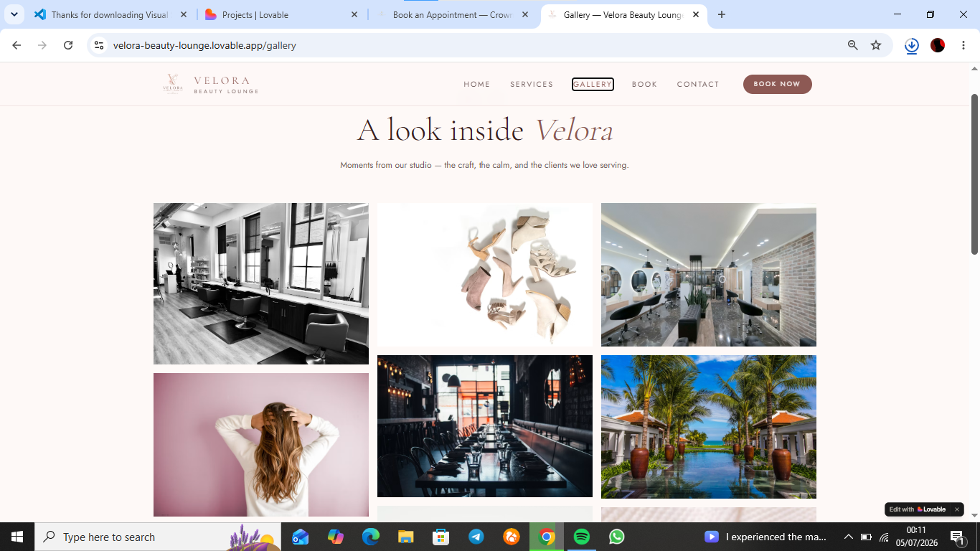The width and height of the screenshot is (980, 551).
Task: Open the Chrome downloads icon
Action: coord(912,45)
